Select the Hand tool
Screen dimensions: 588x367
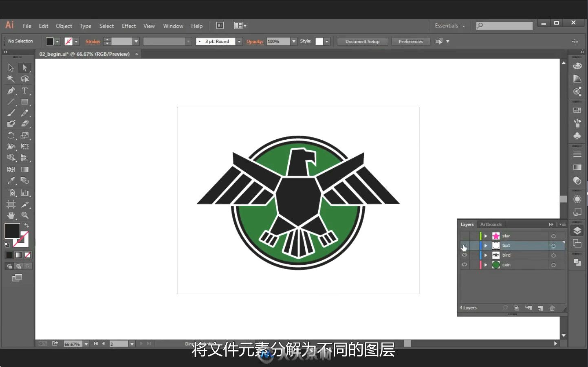tap(11, 215)
